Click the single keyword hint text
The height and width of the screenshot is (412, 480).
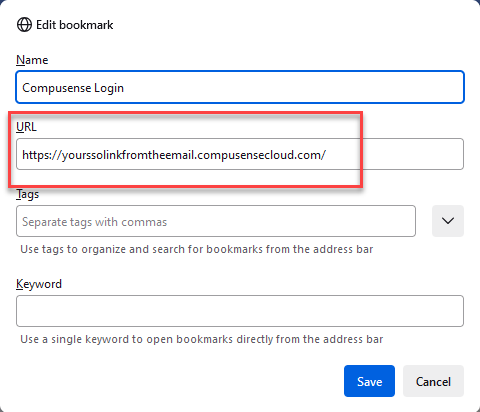tap(202, 339)
